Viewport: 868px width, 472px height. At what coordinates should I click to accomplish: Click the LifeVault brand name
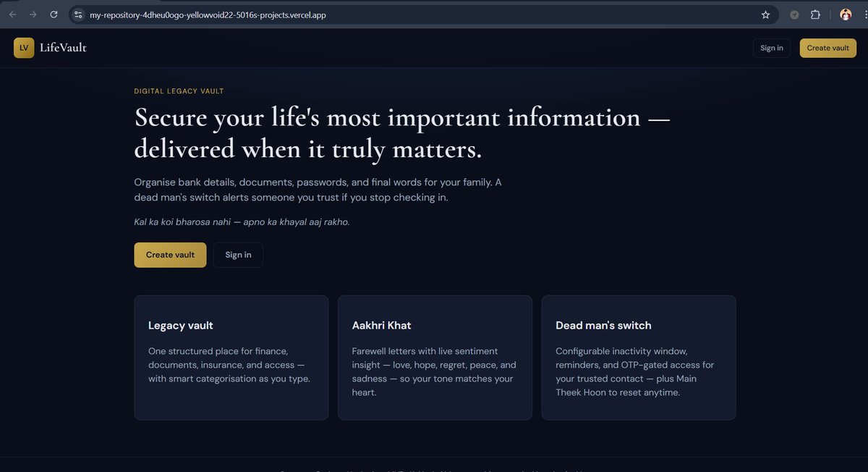point(63,48)
